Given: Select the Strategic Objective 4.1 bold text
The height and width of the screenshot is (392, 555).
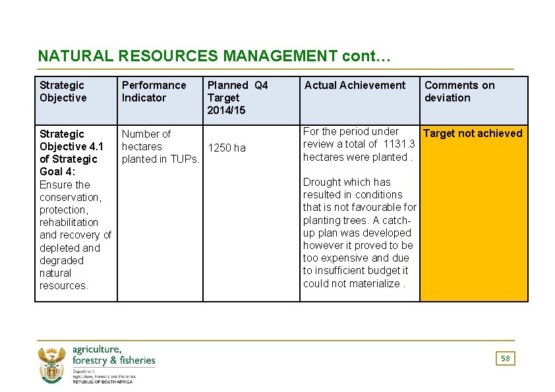Looking at the screenshot, I should (x=71, y=153).
